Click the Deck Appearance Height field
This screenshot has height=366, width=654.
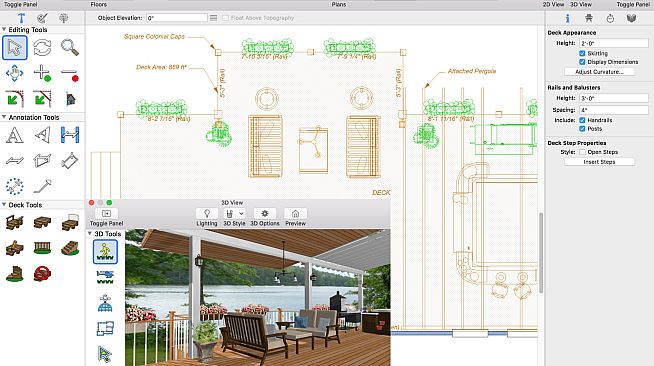point(614,43)
